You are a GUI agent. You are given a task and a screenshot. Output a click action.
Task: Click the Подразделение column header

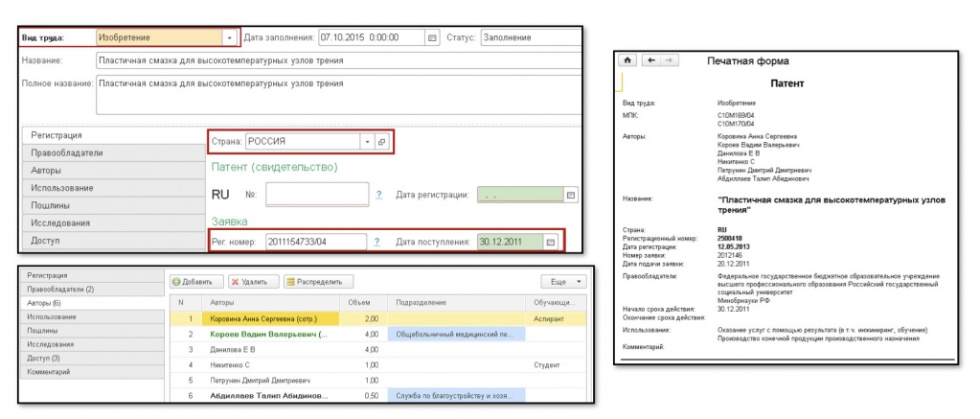(456, 303)
